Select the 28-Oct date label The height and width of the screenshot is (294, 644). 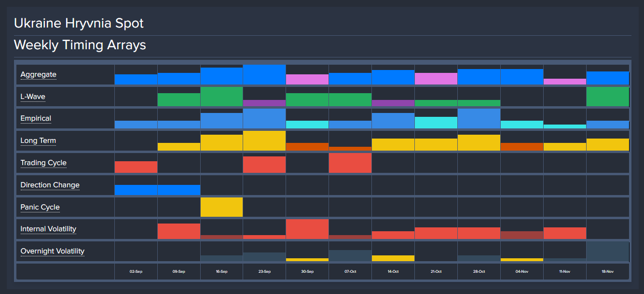(479, 272)
